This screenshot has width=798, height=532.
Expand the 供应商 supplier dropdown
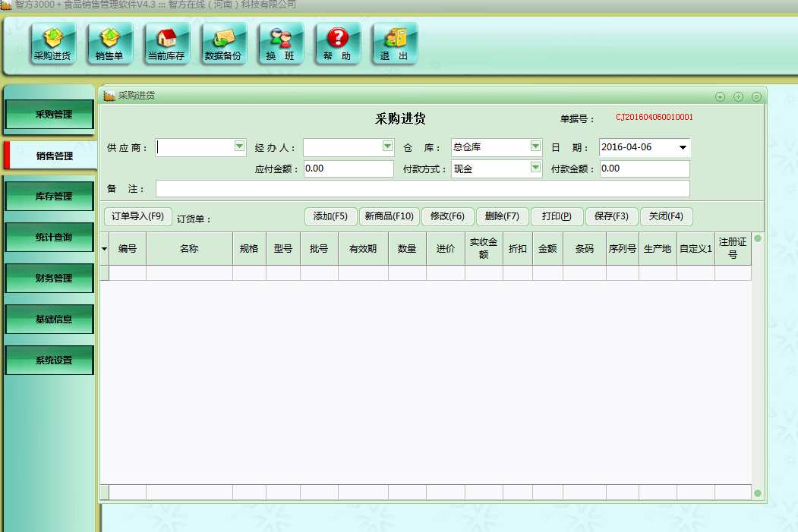[x=240, y=146]
